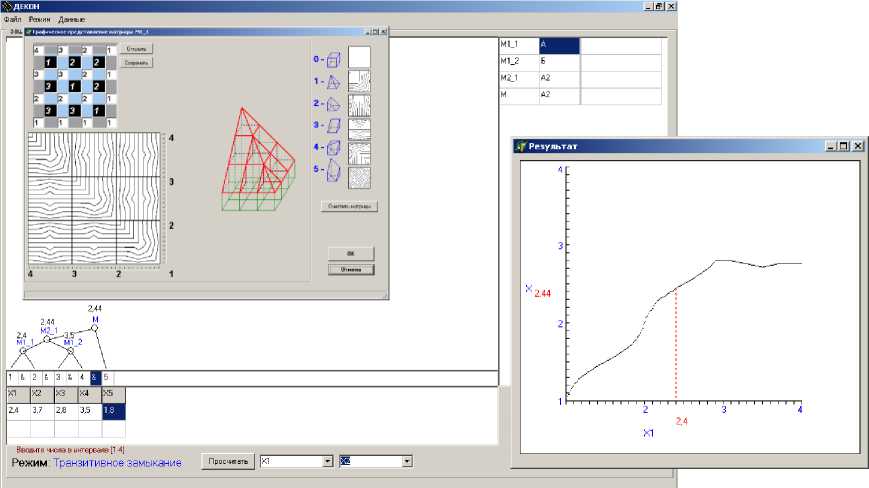Pick the contour thumbnail beside shape 4
This screenshot has height=488, width=869.
[359, 153]
